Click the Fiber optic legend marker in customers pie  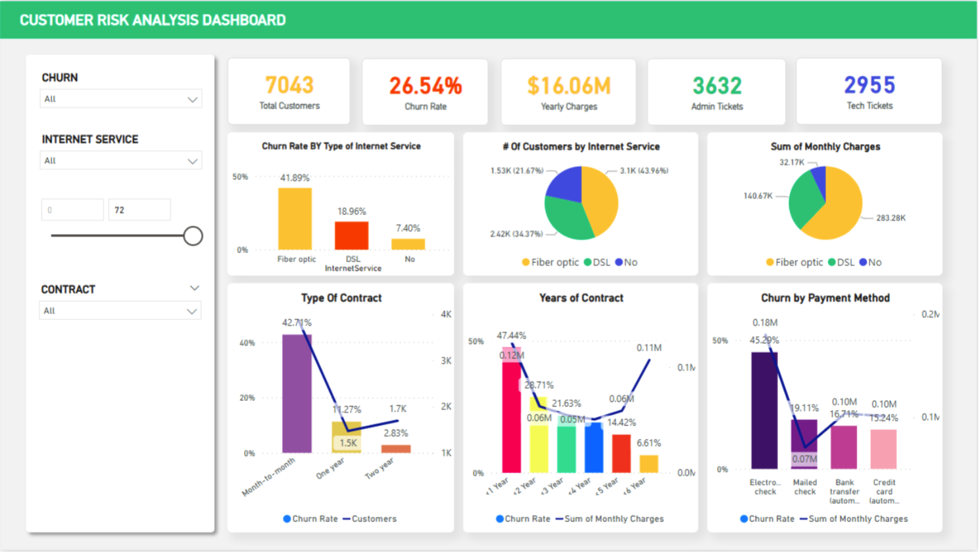coord(526,263)
